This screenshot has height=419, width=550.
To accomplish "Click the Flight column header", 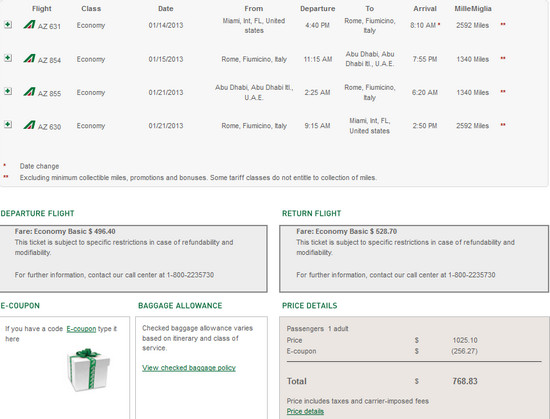I will coord(42,8).
